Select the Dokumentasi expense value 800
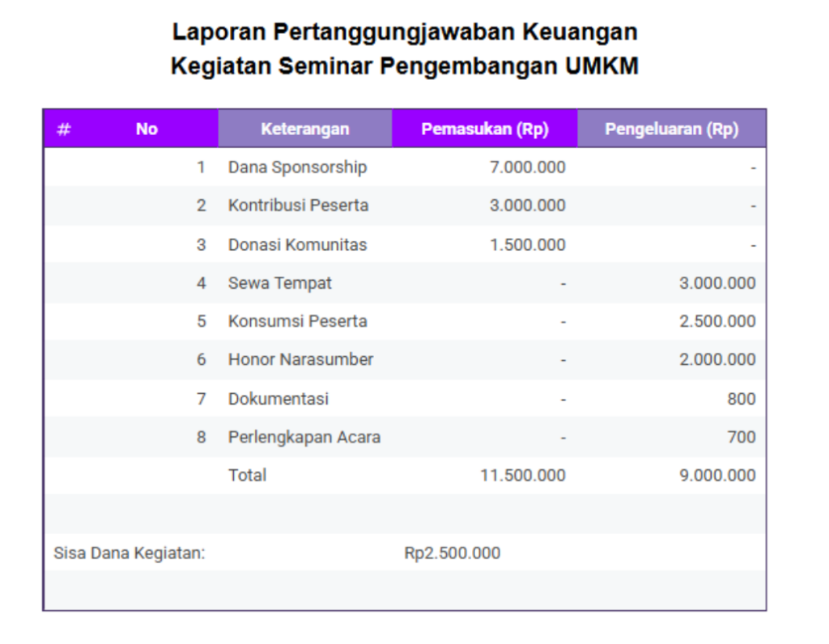The height and width of the screenshot is (644, 829). click(x=741, y=399)
